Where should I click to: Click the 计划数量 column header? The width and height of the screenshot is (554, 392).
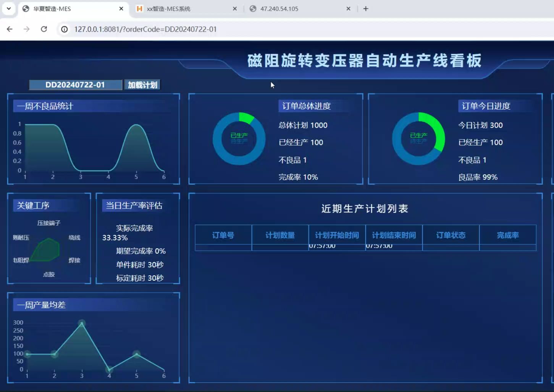[280, 235]
